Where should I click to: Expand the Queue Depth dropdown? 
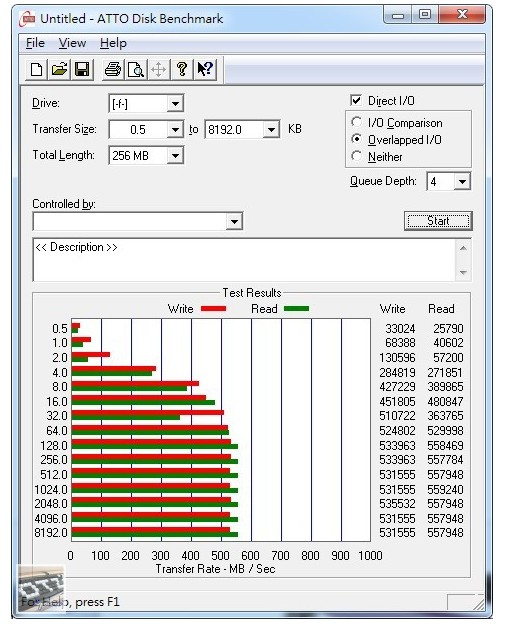pos(462,182)
